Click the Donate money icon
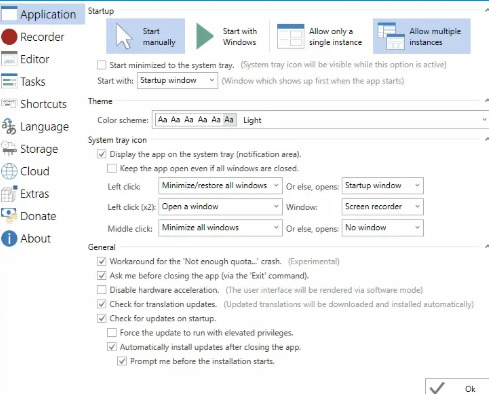 pyautogui.click(x=9, y=216)
